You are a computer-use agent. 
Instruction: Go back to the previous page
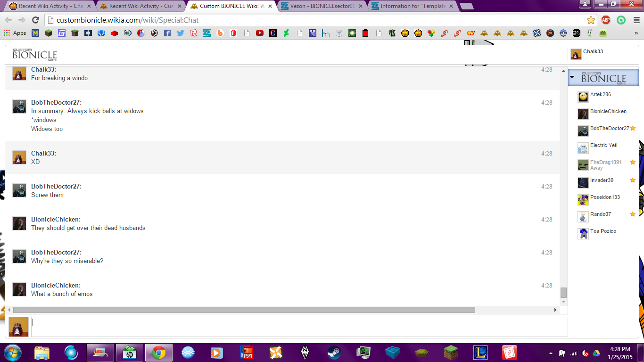pos(8,20)
